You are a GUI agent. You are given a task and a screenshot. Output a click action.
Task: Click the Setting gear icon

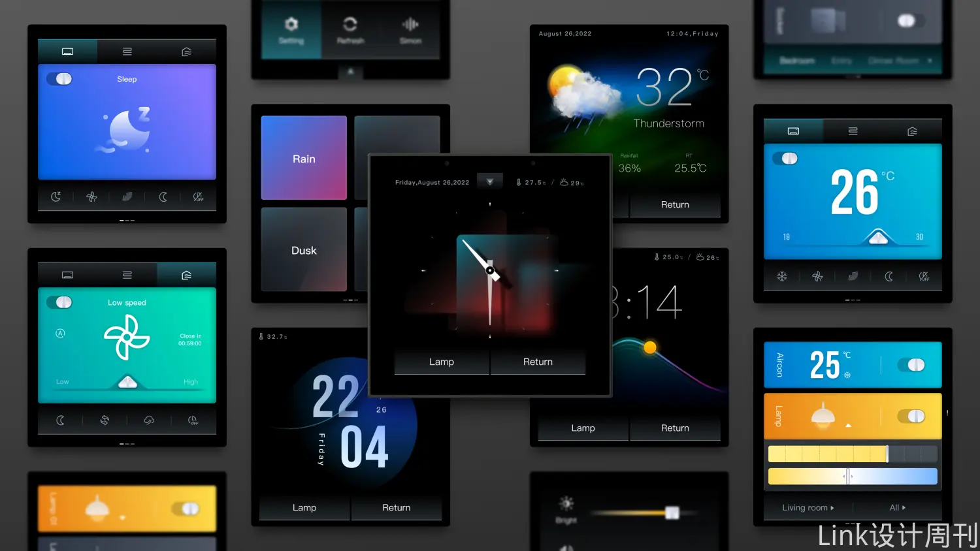[291, 25]
